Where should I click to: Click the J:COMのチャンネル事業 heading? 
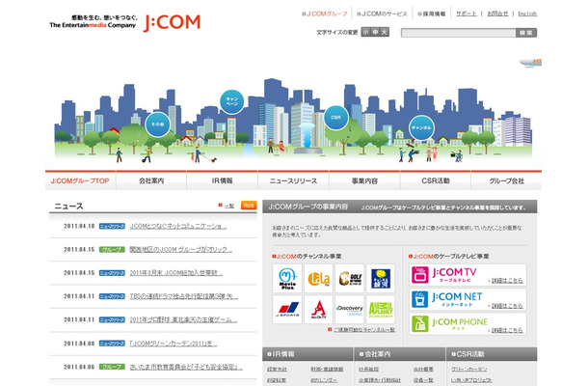[x=309, y=257]
